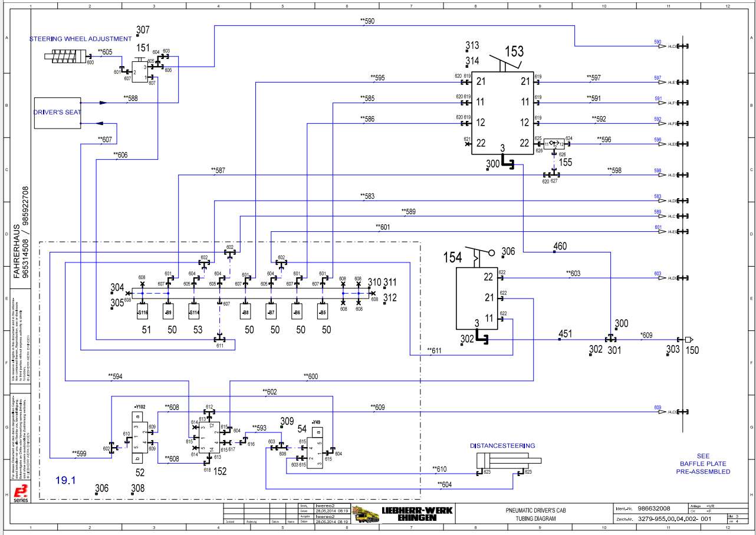The height and width of the screenshot is (535, 756).
Task: Select valve block 153 symbol
Action: pos(503,112)
